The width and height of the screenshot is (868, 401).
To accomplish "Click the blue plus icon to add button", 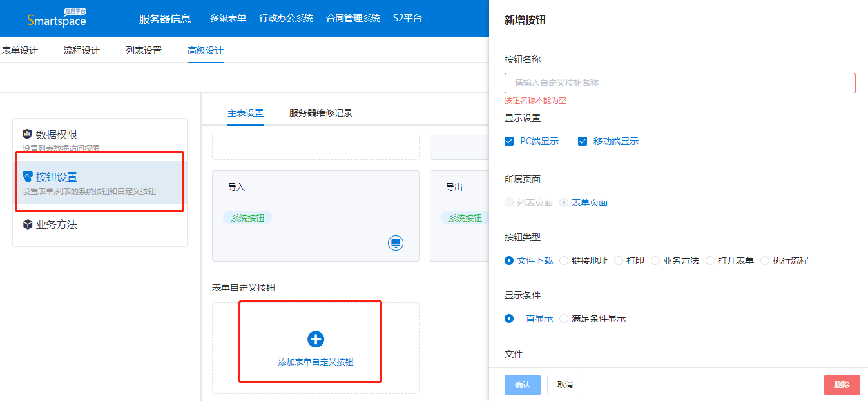I will [316, 339].
